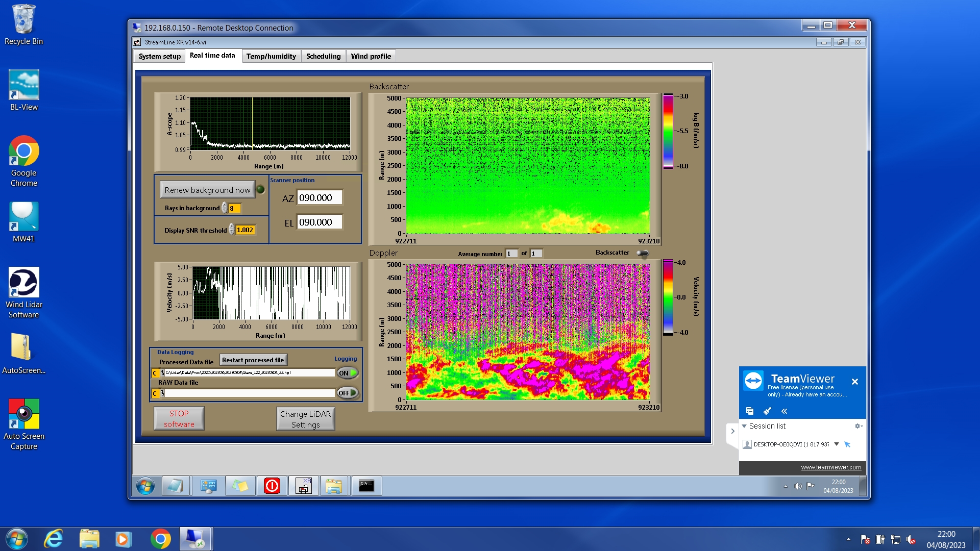This screenshot has width=980, height=551.
Task: Switch to the Wind profile tab
Action: click(x=371, y=56)
